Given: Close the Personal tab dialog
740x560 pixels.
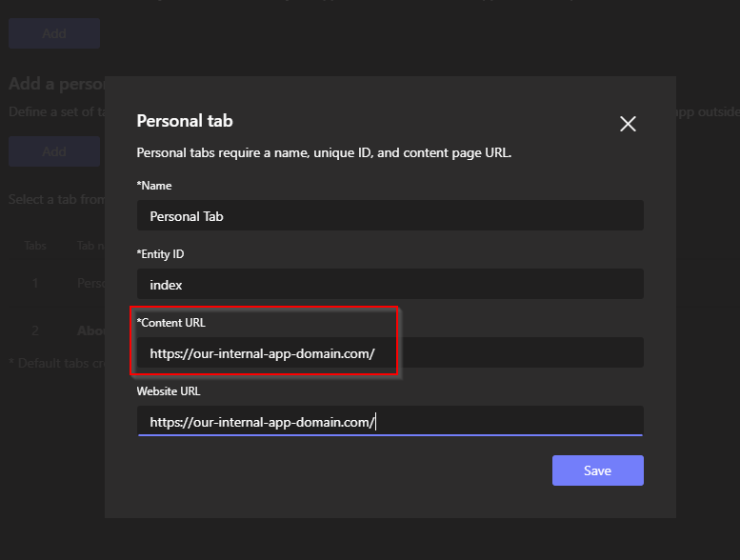Looking at the screenshot, I should (627, 124).
